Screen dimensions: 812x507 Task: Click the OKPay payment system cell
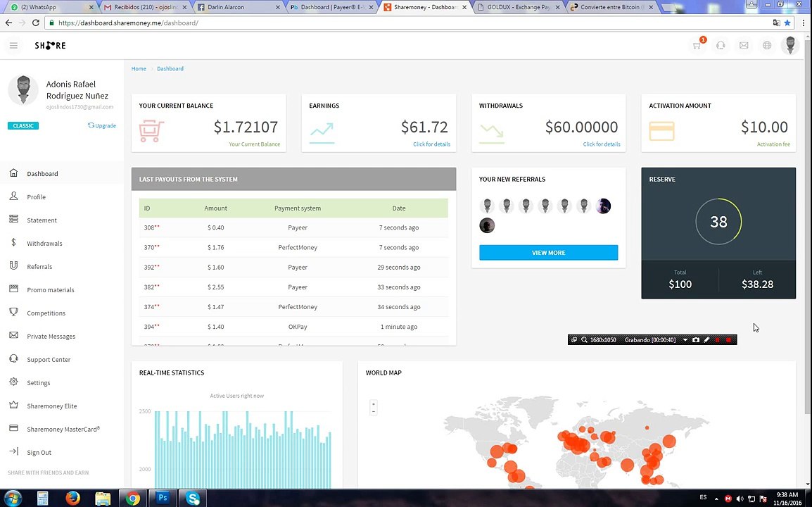(x=298, y=327)
